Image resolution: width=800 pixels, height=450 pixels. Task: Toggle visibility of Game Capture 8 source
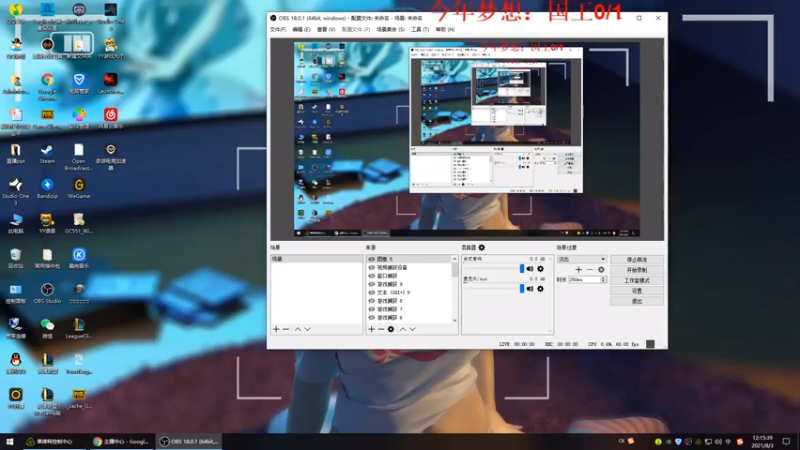click(371, 301)
